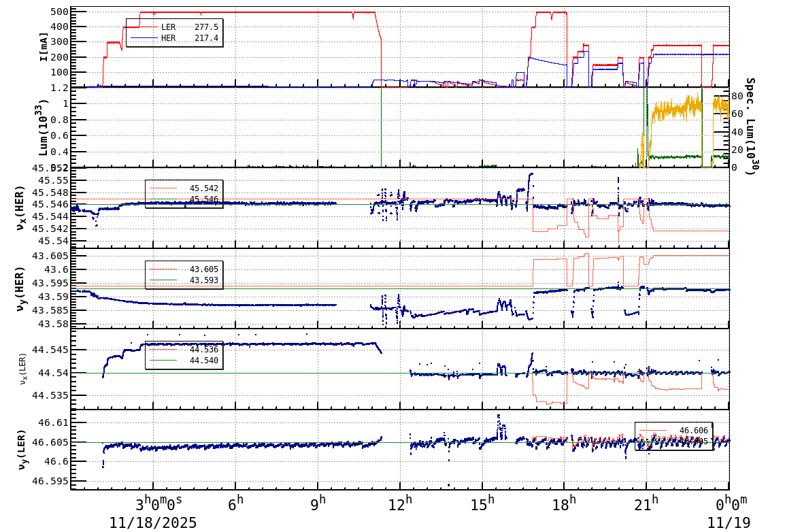Click the 46.6 tick on νy(LER) axis
785x532 pixels.
tap(56, 461)
